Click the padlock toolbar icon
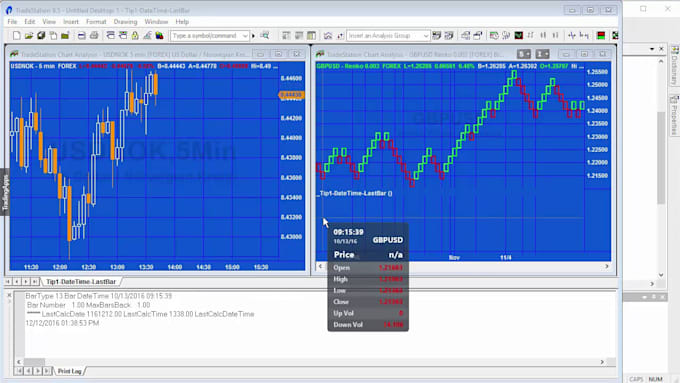This screenshot has width=680, height=383. point(135,36)
